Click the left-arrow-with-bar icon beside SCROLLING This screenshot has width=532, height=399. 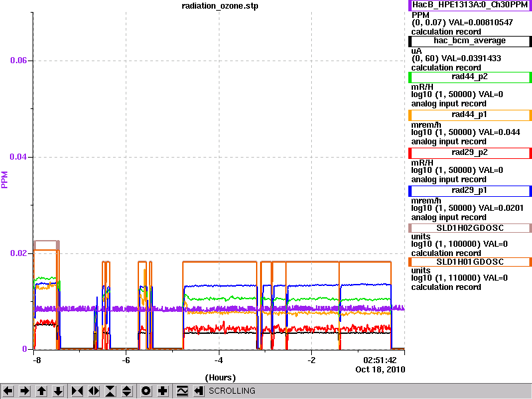pos(199,391)
